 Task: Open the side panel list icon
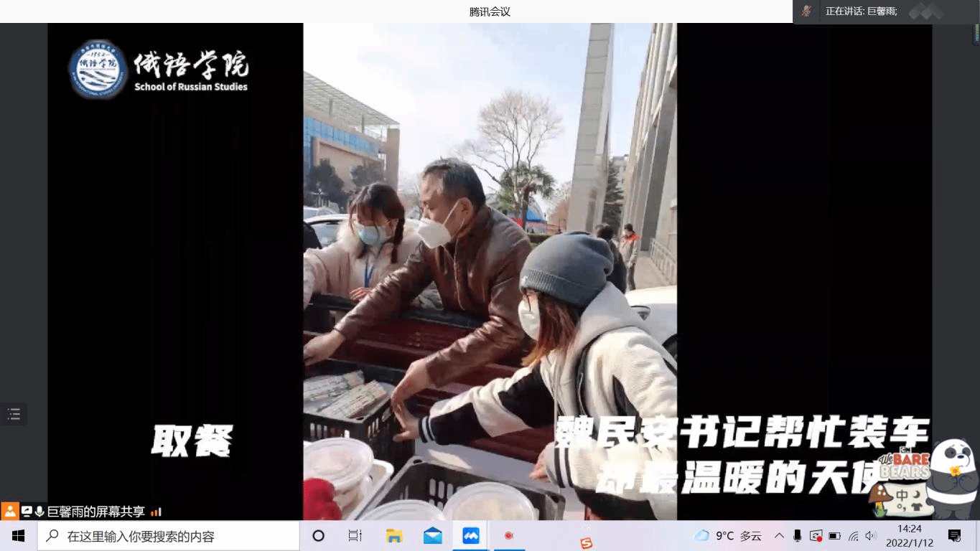pos(14,414)
